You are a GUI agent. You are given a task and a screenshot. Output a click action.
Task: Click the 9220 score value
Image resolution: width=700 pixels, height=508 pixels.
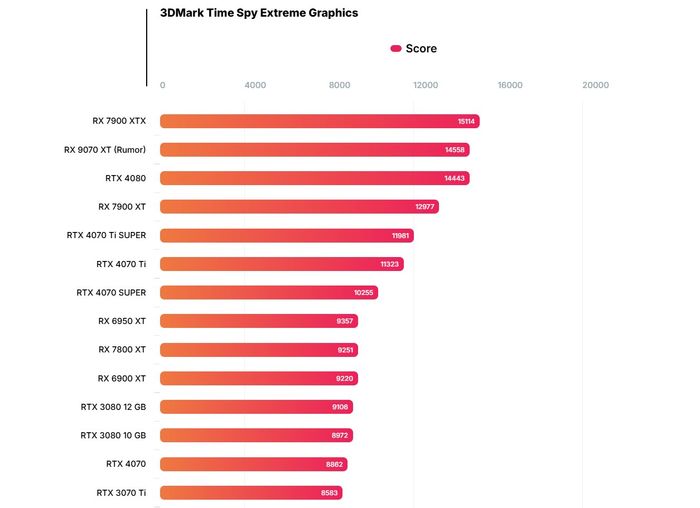click(345, 379)
